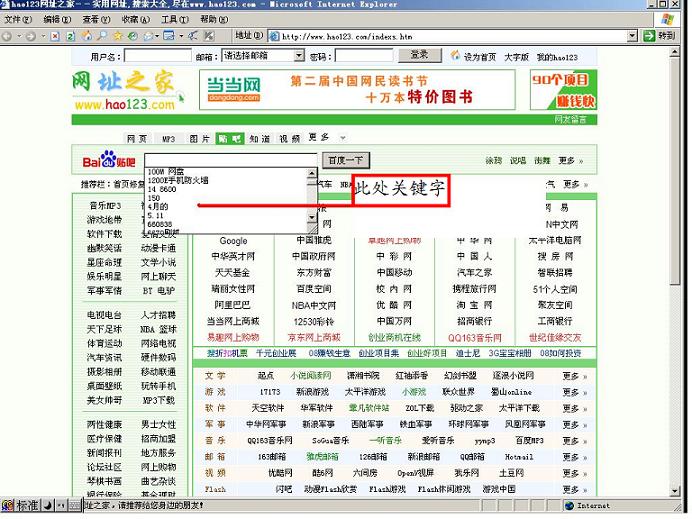Click the 登录 login button

(420, 56)
